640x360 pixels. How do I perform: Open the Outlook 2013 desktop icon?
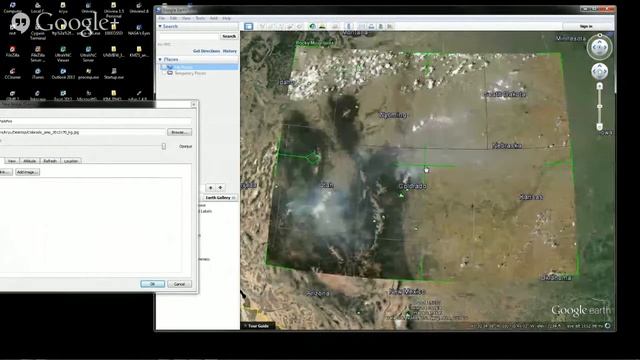tap(63, 73)
